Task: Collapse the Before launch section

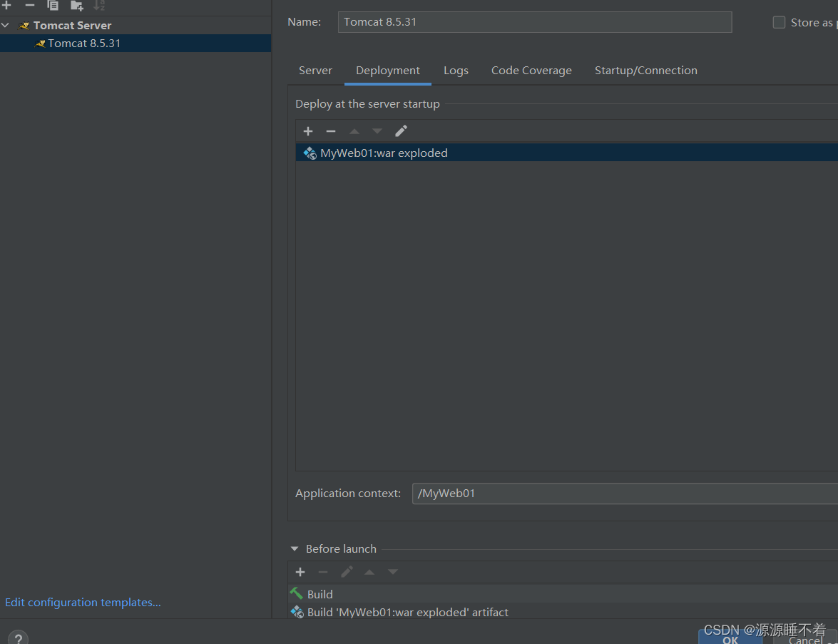Action: pyautogui.click(x=295, y=549)
